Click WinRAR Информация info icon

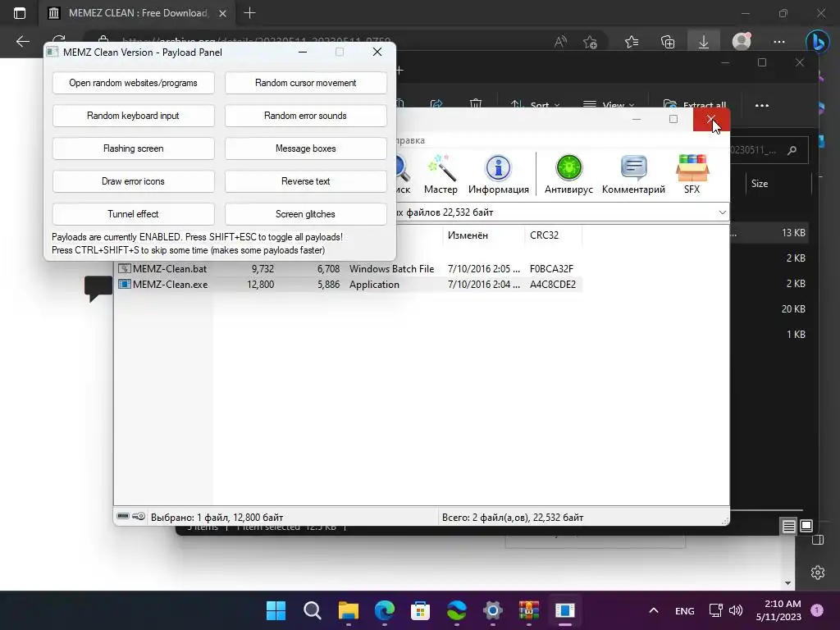[x=498, y=175]
